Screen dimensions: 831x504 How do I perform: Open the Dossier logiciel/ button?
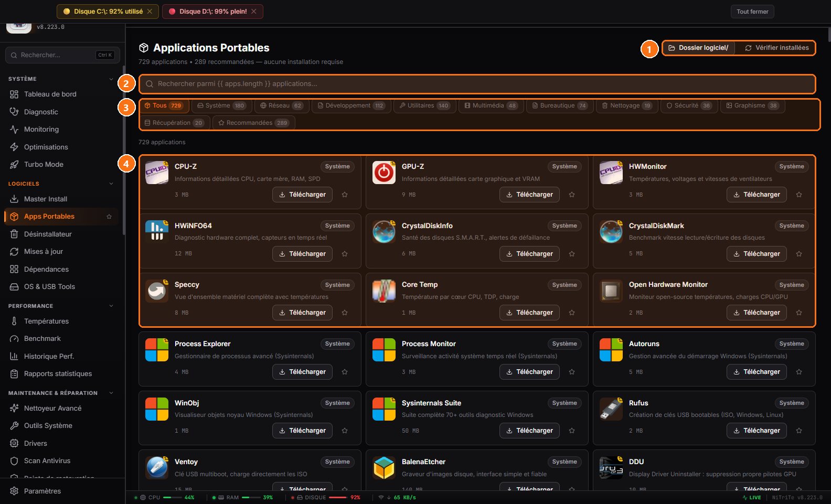[698, 48]
